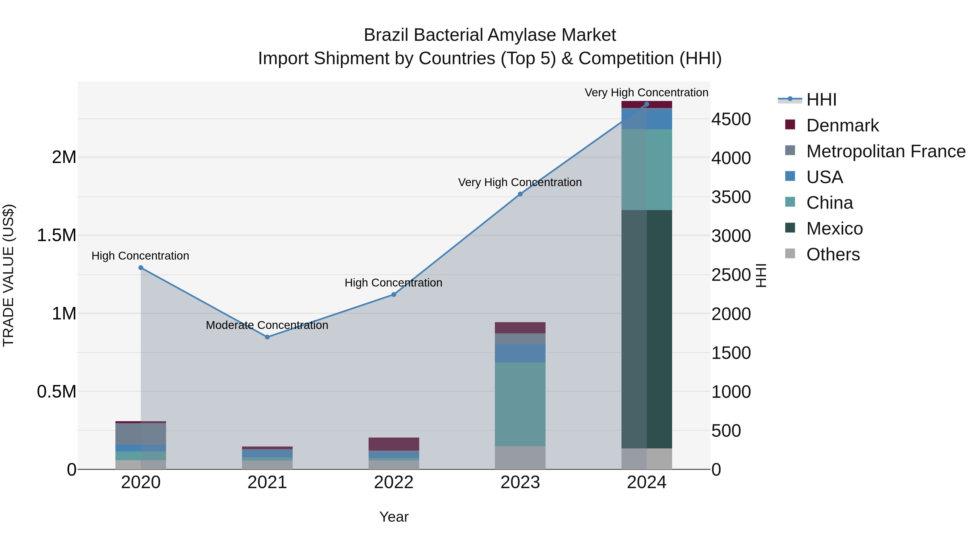Image resolution: width=980 pixels, height=551 pixels.
Task: Select the 2024 HHI data point
Action: point(647,104)
